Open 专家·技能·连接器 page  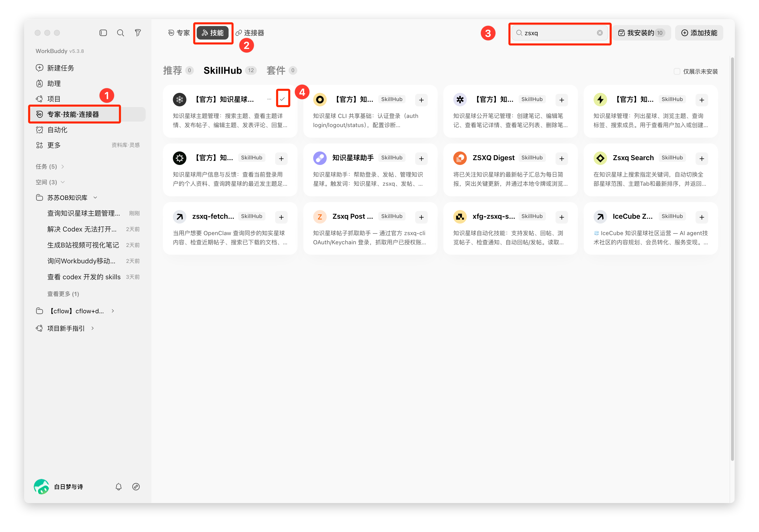[x=87, y=114]
